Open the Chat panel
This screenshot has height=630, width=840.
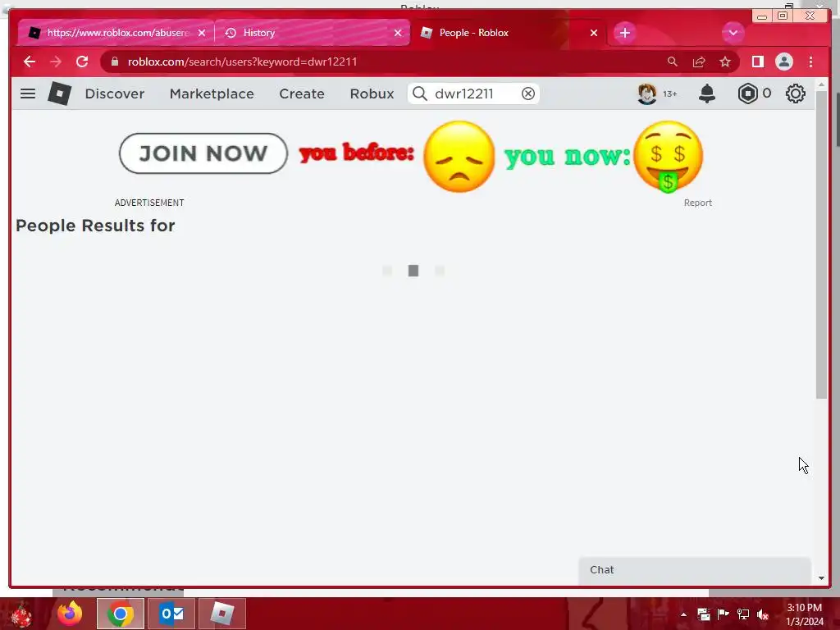pos(695,571)
